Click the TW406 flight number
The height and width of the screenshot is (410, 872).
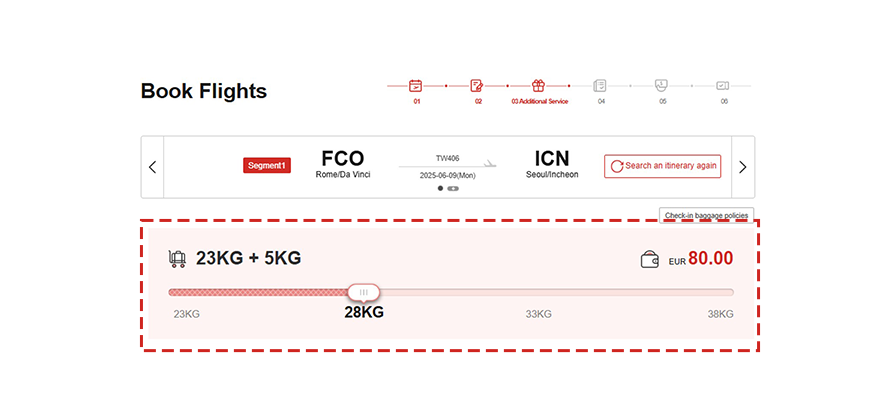pyautogui.click(x=447, y=158)
